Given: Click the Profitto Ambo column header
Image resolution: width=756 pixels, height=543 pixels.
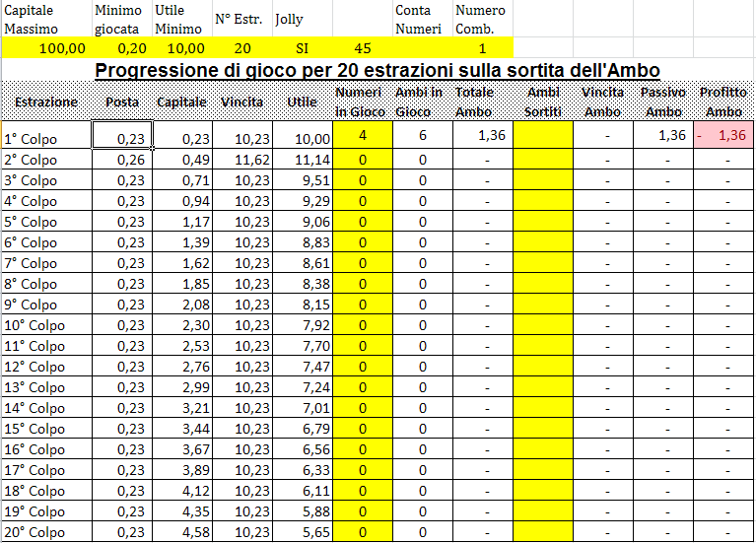Looking at the screenshot, I should pos(723,102).
